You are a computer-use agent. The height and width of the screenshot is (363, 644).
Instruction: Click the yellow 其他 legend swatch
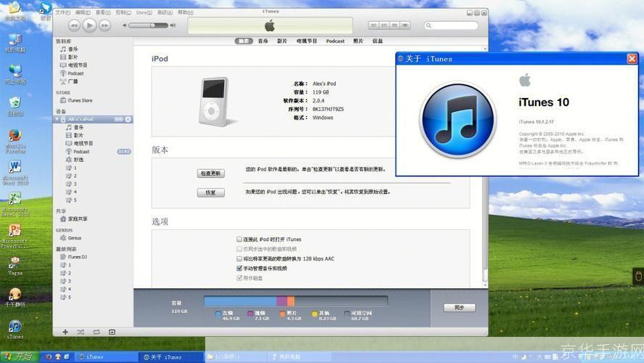click(315, 314)
